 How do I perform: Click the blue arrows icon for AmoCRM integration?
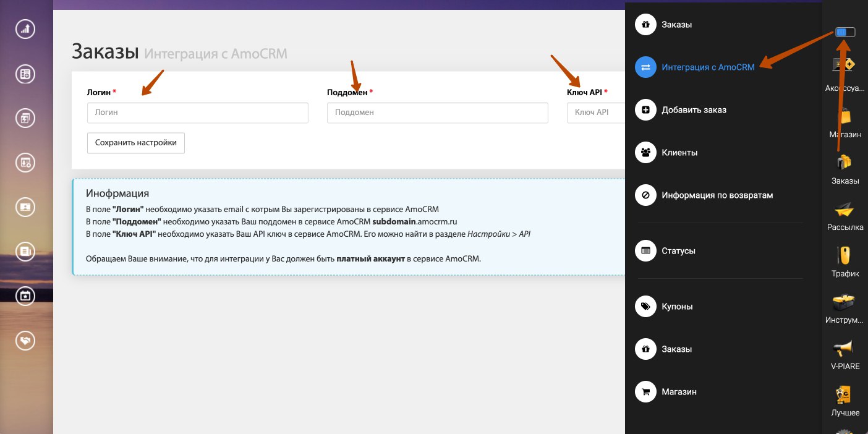(645, 67)
